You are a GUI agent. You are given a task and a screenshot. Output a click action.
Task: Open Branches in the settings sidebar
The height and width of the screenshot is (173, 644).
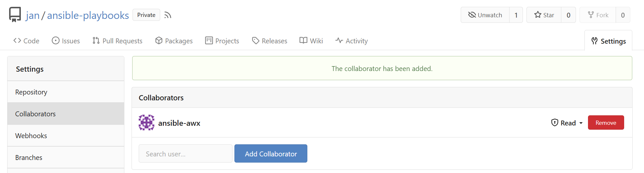click(x=29, y=157)
